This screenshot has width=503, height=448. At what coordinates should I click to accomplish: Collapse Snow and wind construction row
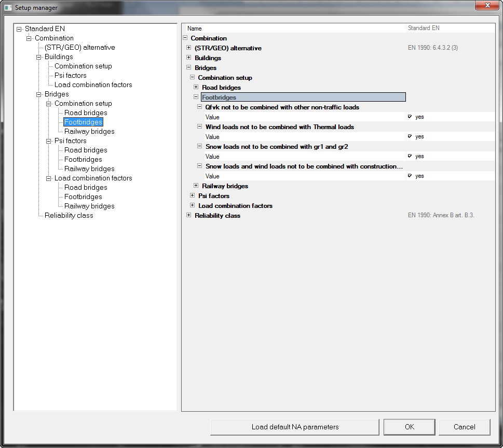click(199, 166)
